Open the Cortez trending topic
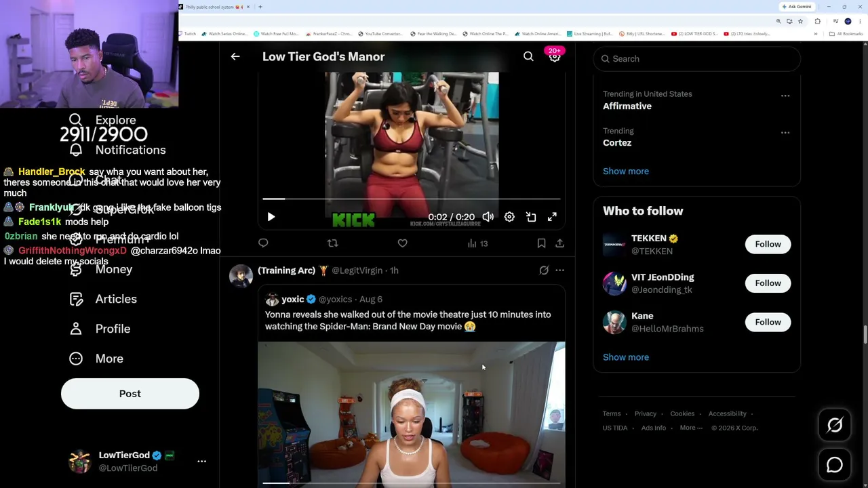The image size is (868, 488). [617, 143]
